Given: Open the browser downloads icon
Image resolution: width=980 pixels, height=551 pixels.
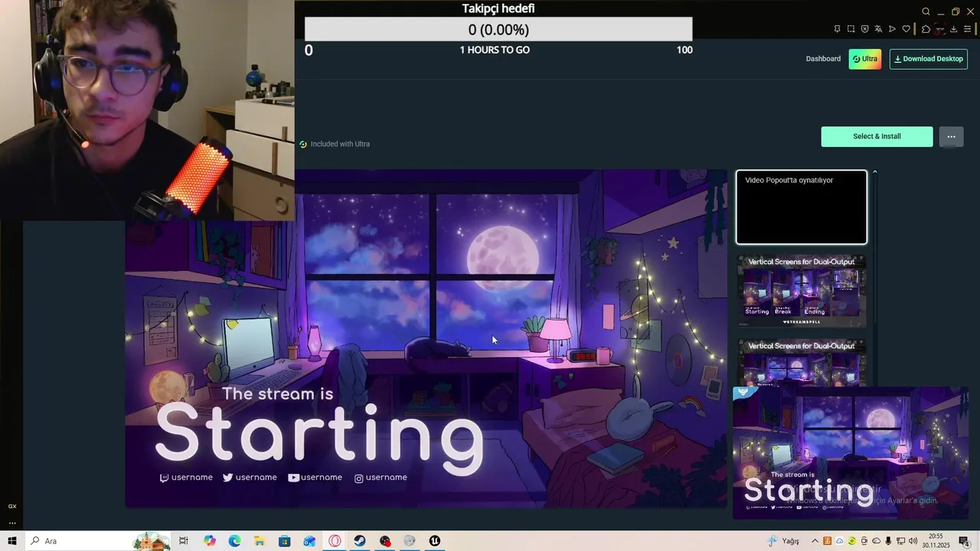Looking at the screenshot, I should tap(954, 29).
